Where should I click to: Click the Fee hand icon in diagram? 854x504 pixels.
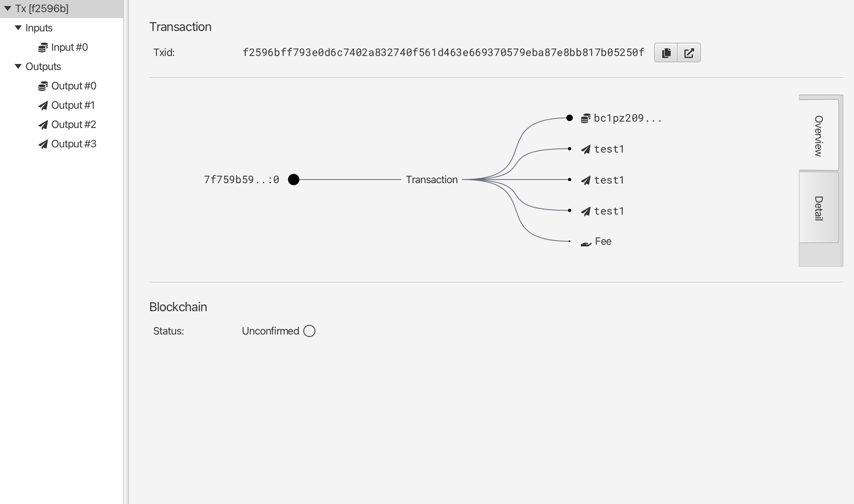click(586, 243)
